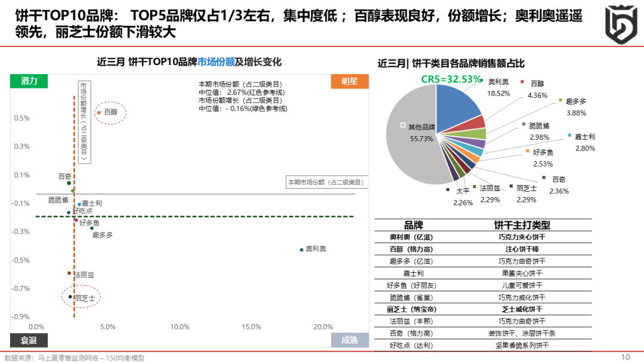Select the 奥利奥 data point on scatter chart
The image size is (644, 363).
[x=302, y=250]
